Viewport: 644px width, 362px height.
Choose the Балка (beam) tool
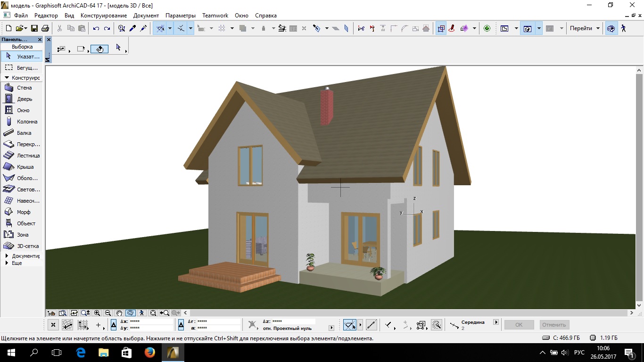coord(21,133)
